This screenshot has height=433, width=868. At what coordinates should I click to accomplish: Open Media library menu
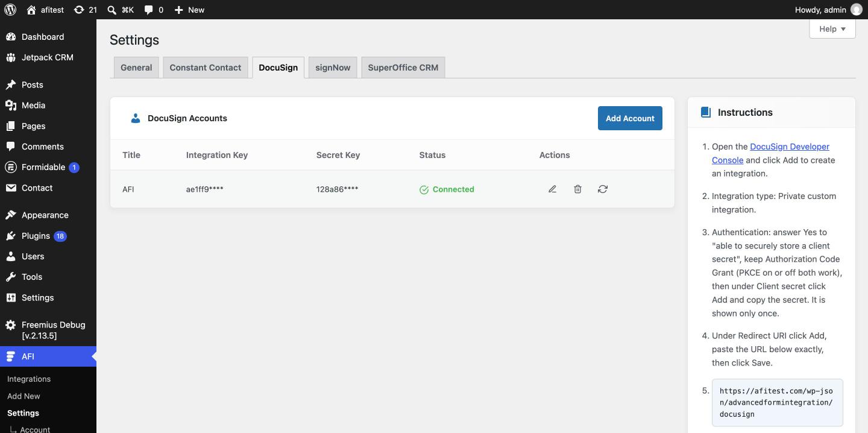(48, 106)
